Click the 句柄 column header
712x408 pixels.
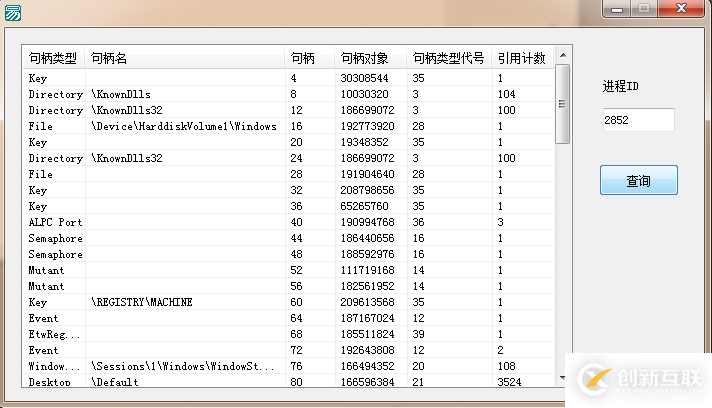click(x=310, y=58)
